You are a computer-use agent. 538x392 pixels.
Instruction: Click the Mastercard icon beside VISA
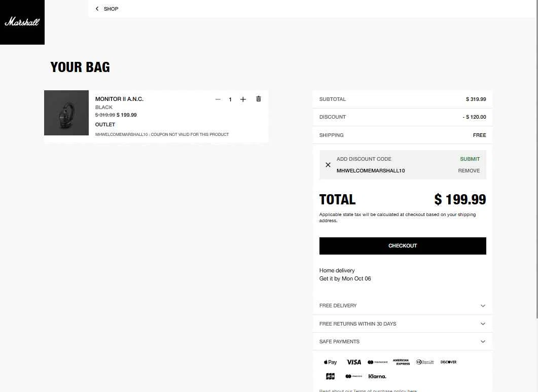point(377,362)
